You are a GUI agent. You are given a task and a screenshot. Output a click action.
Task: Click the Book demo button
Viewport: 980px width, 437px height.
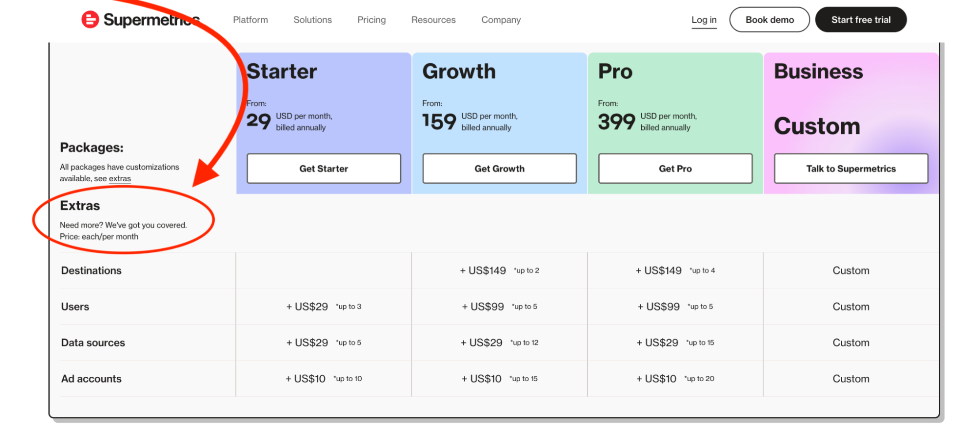769,20
